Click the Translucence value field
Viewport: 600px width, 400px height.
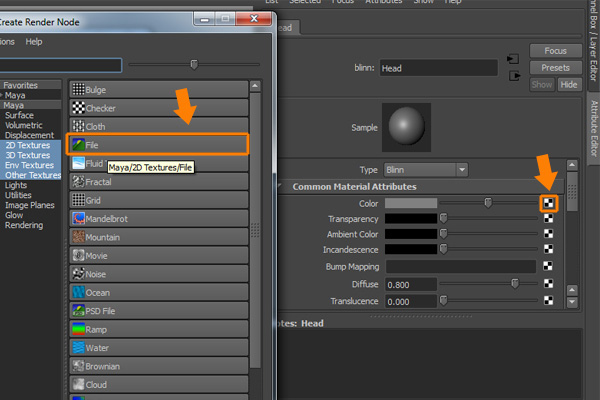pyautogui.click(x=411, y=302)
